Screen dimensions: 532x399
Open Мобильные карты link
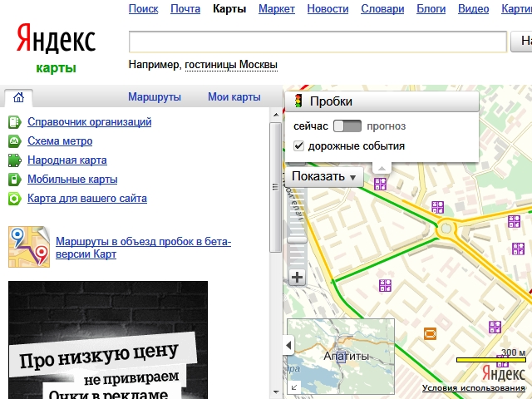click(x=72, y=180)
